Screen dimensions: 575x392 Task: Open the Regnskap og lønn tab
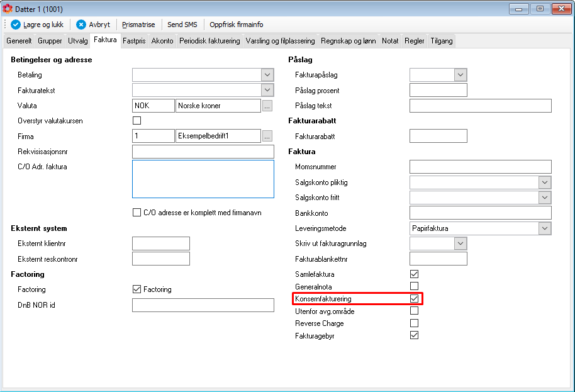[x=349, y=41]
